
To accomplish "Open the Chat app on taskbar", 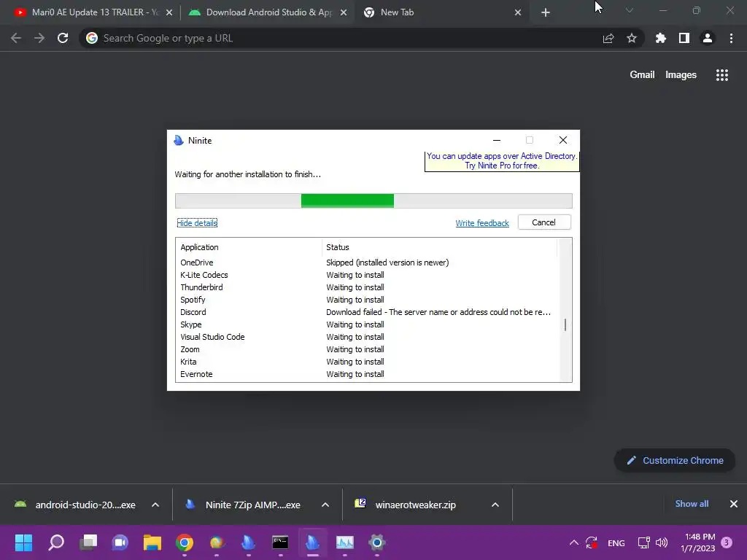I will [x=120, y=542].
